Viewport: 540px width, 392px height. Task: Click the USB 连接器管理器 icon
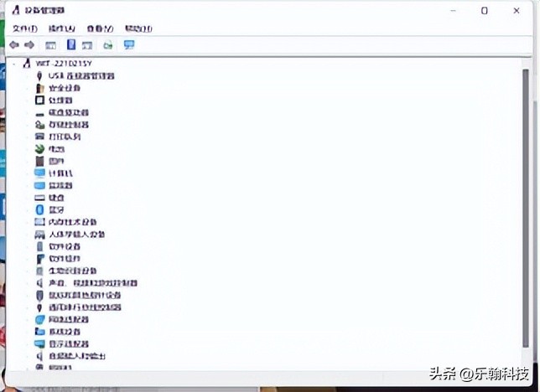[39, 75]
